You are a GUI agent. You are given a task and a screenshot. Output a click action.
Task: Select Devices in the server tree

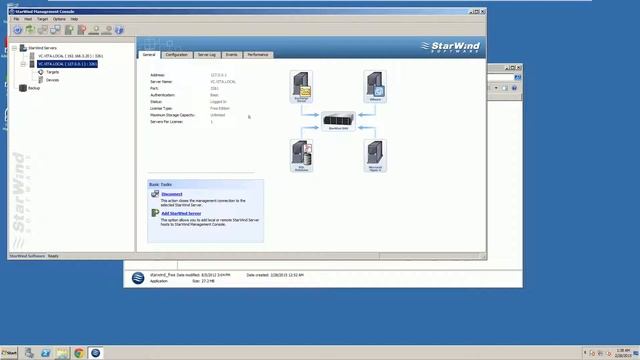tap(52, 80)
